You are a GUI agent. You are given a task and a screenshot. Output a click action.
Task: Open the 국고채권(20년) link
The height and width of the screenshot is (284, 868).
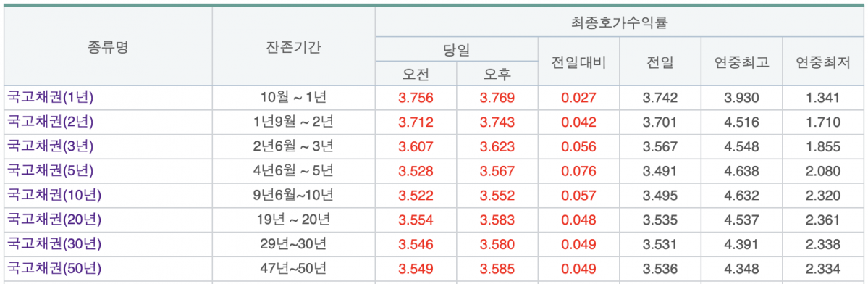tap(54, 220)
